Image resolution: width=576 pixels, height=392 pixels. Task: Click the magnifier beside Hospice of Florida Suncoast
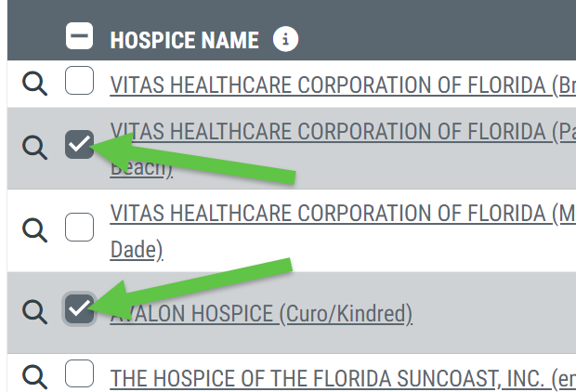(34, 376)
